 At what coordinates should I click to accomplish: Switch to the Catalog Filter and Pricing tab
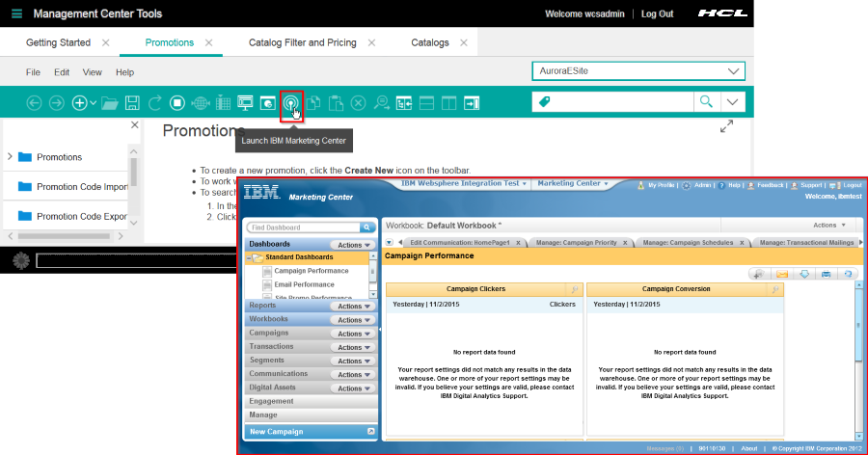302,42
